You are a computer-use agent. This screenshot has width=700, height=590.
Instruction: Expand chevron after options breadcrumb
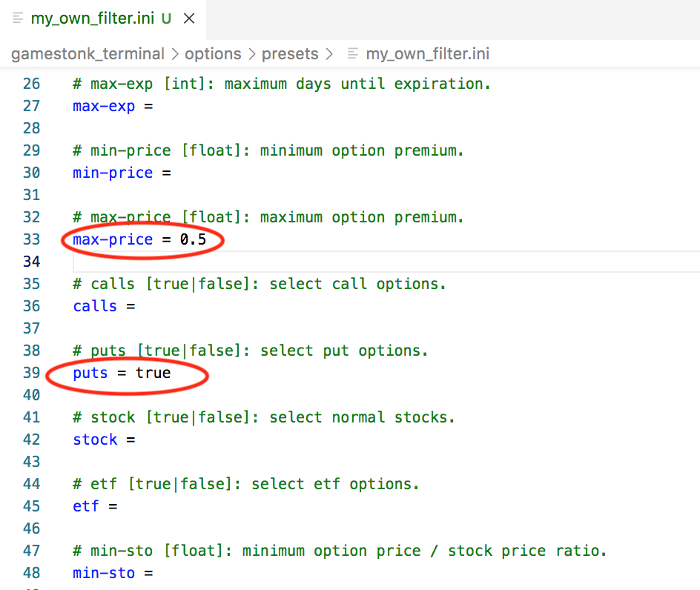tap(252, 54)
